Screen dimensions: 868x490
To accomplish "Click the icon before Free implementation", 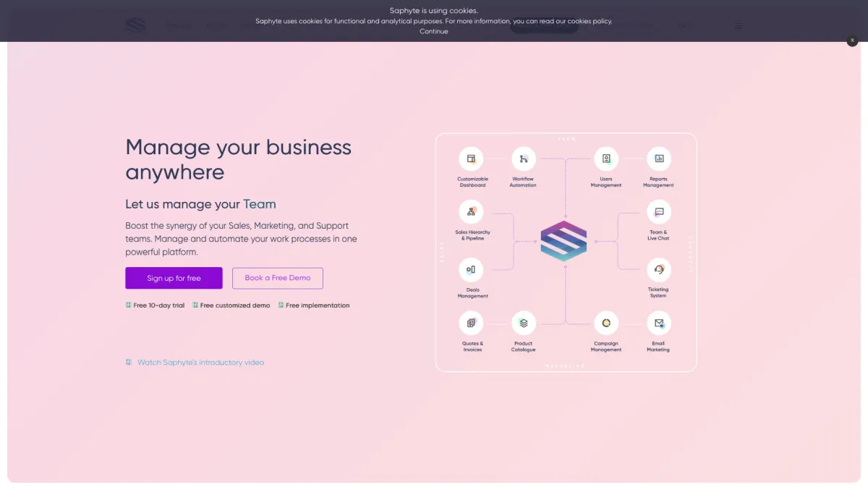I will [281, 305].
